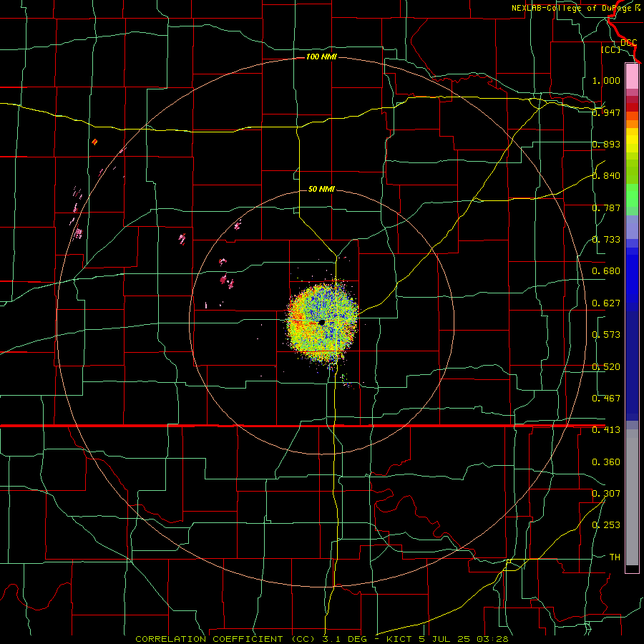This screenshot has width=644, height=644.
Task: Select the 0.680 color scale value
Action: (x=606, y=271)
